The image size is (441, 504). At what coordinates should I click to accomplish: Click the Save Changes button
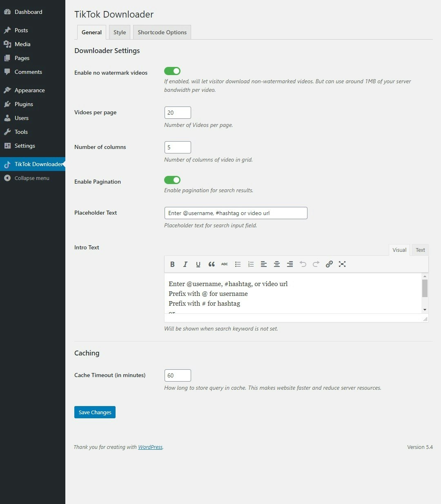95,412
